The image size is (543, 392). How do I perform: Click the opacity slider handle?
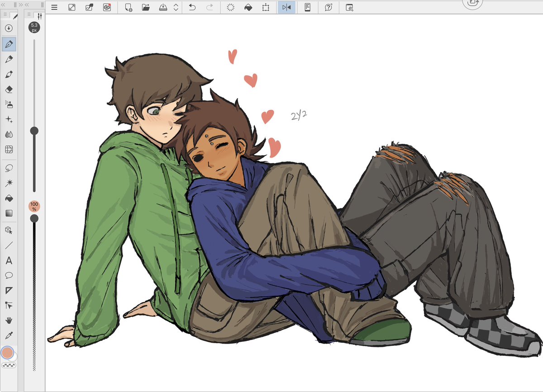[34, 218]
